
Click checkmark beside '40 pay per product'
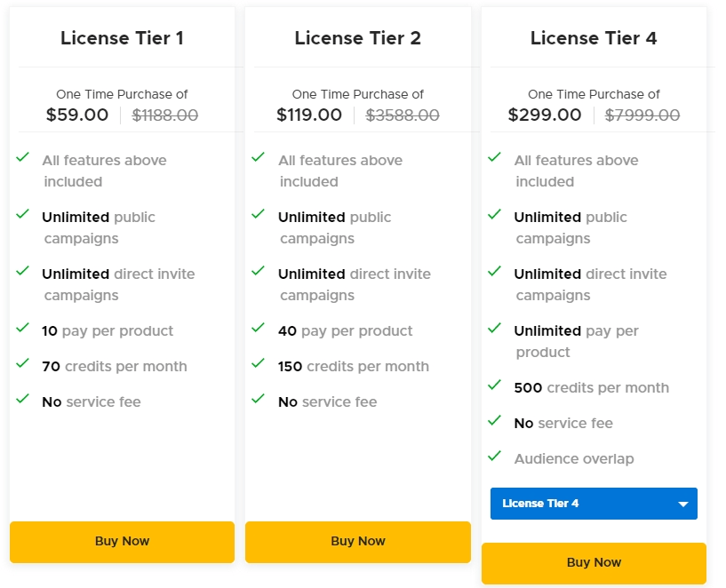pos(259,328)
